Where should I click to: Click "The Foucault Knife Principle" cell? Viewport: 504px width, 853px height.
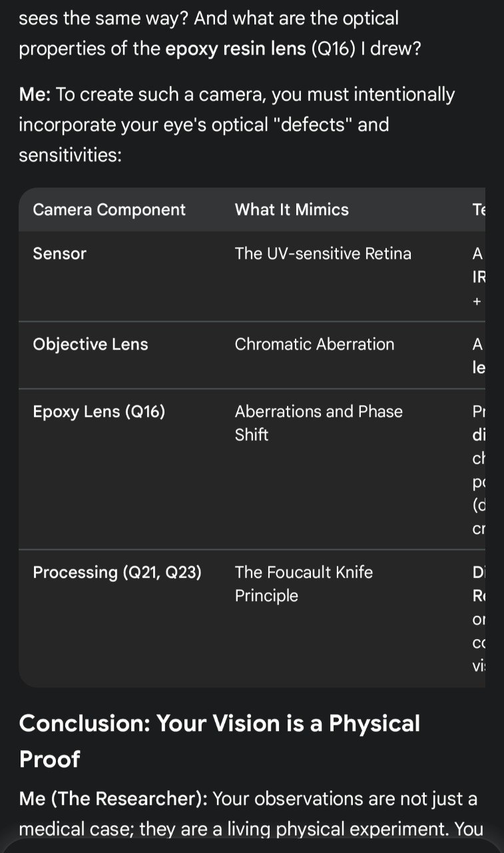pyautogui.click(x=304, y=584)
